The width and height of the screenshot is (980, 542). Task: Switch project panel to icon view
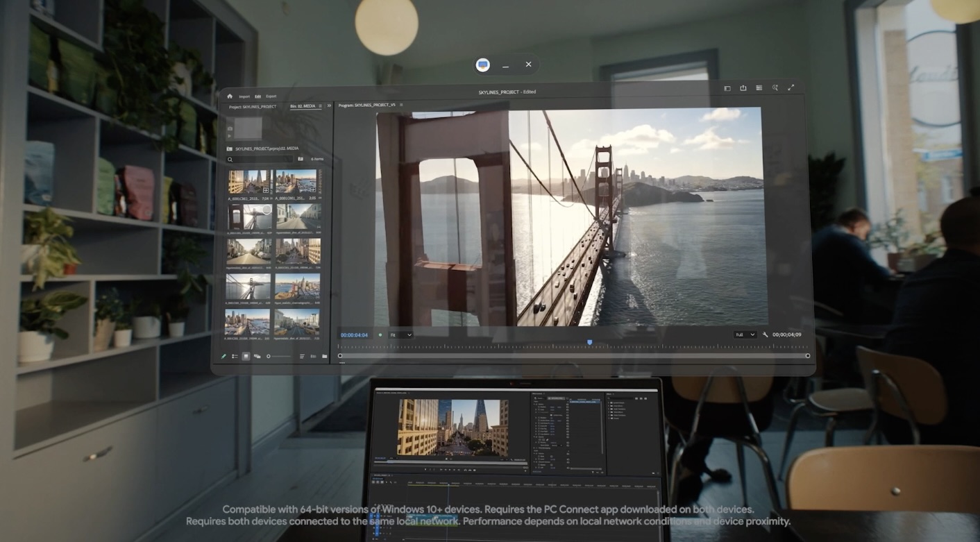(246, 356)
